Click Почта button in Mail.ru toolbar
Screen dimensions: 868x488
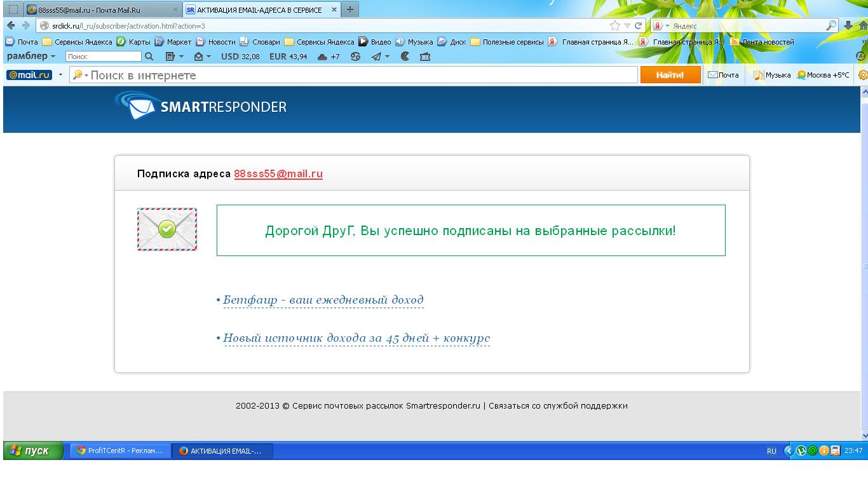click(723, 75)
